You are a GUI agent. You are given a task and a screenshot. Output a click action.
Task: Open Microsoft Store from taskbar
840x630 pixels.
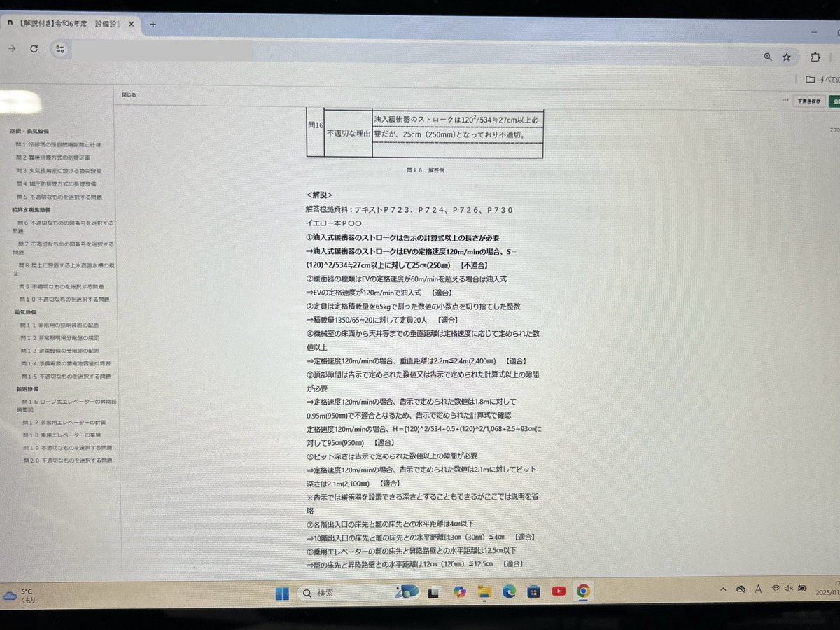(534, 591)
